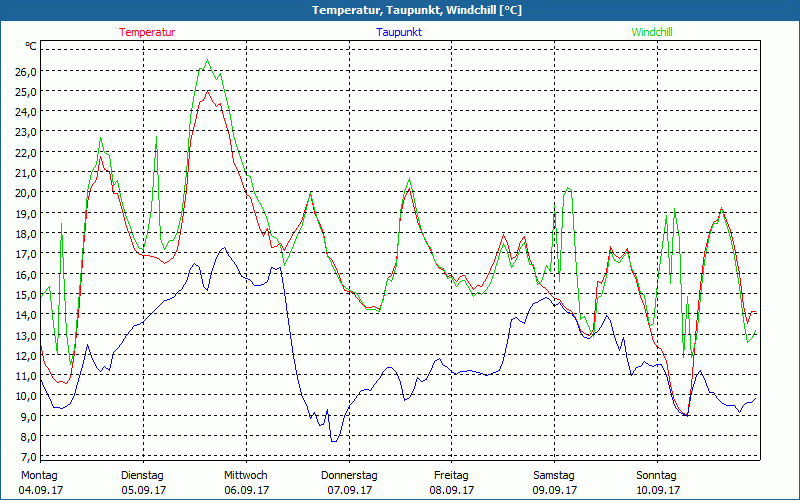The height and width of the screenshot is (500, 800).
Task: Select the Montag 04.09.17 date label
Action: 39,482
